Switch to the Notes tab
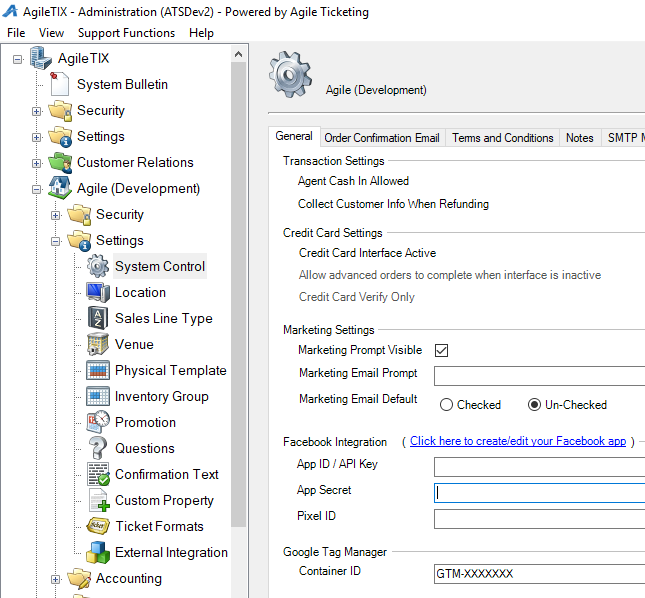The width and height of the screenshot is (645, 598). [580, 138]
